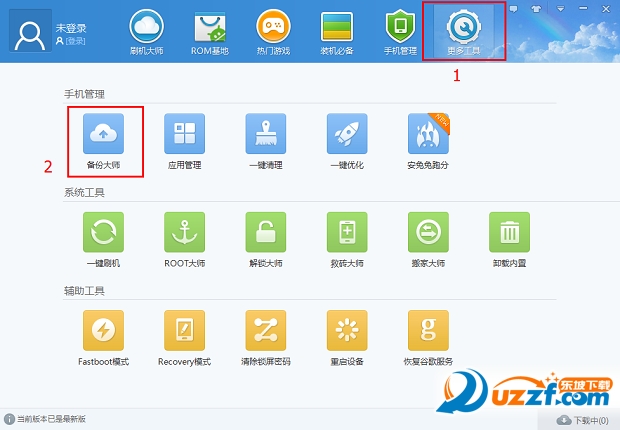Viewport: 620px width, 430px height.
Task: Open 卸载内置 trash can tool
Action: 509,232
